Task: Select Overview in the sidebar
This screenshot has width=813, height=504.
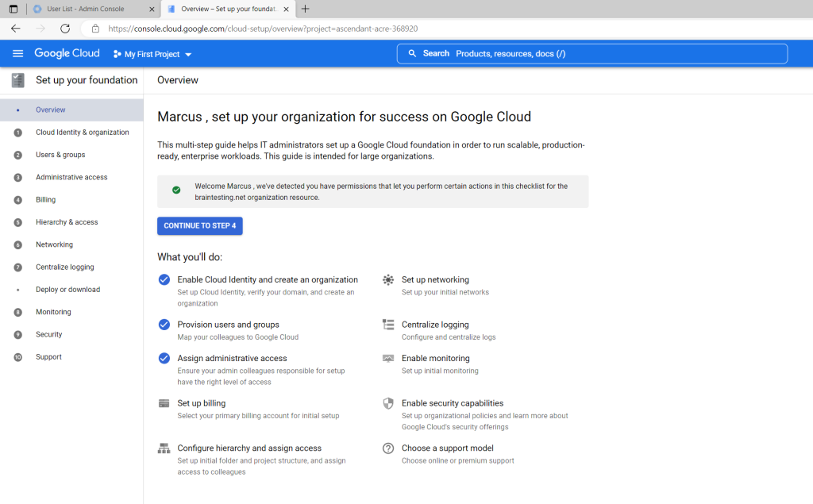Action: 71,110
